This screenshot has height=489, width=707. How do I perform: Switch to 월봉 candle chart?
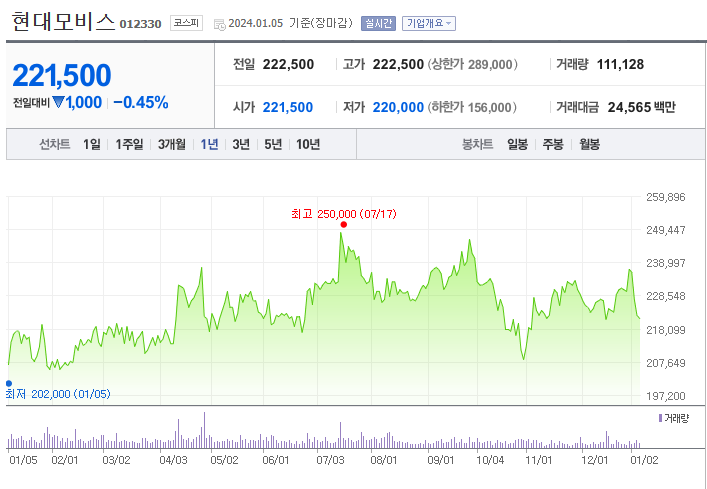(589, 144)
